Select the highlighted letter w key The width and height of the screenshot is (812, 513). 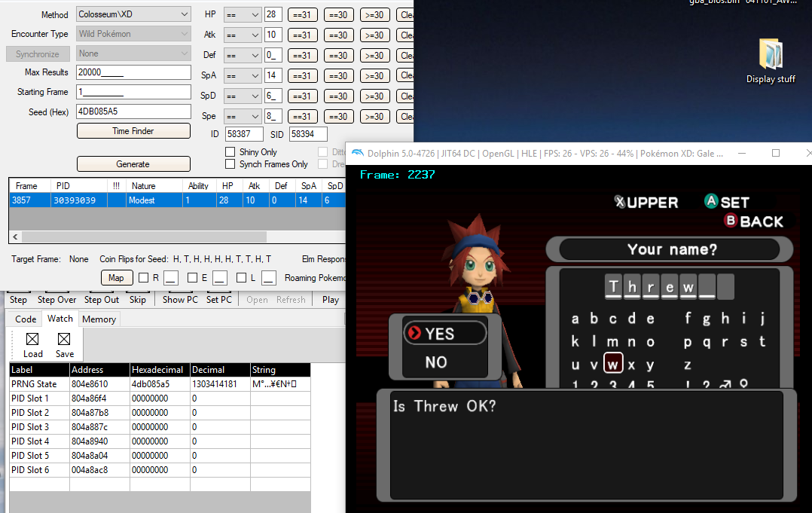point(613,364)
